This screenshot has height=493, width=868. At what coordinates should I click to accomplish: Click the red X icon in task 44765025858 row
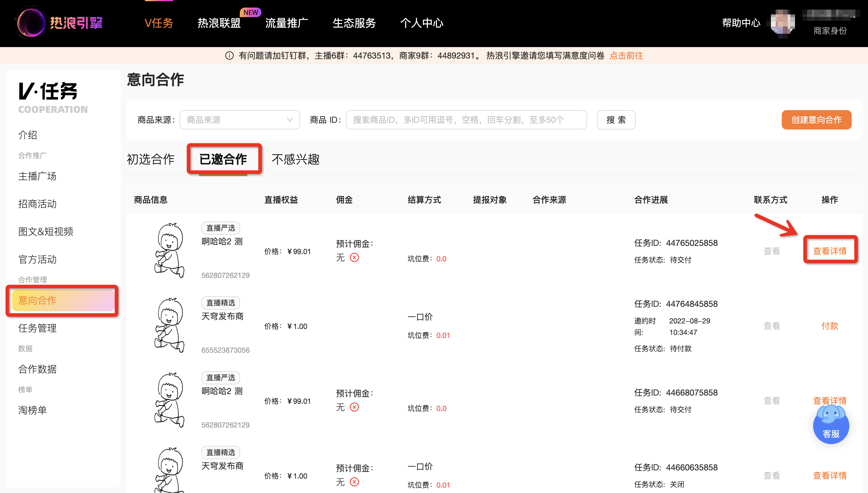click(x=354, y=258)
